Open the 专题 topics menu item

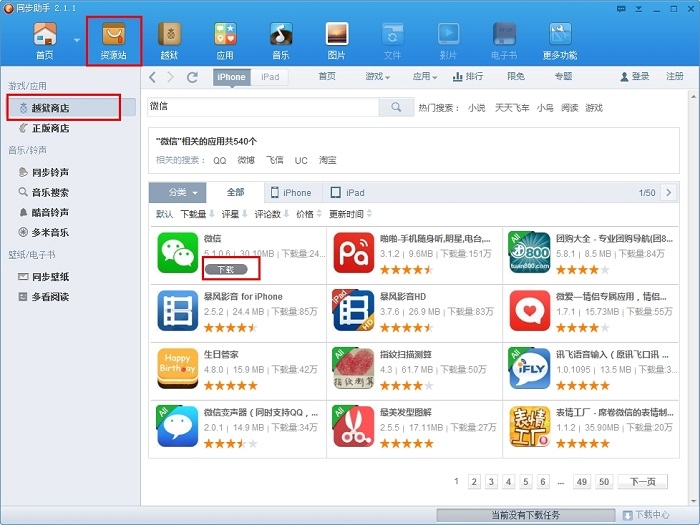point(563,76)
